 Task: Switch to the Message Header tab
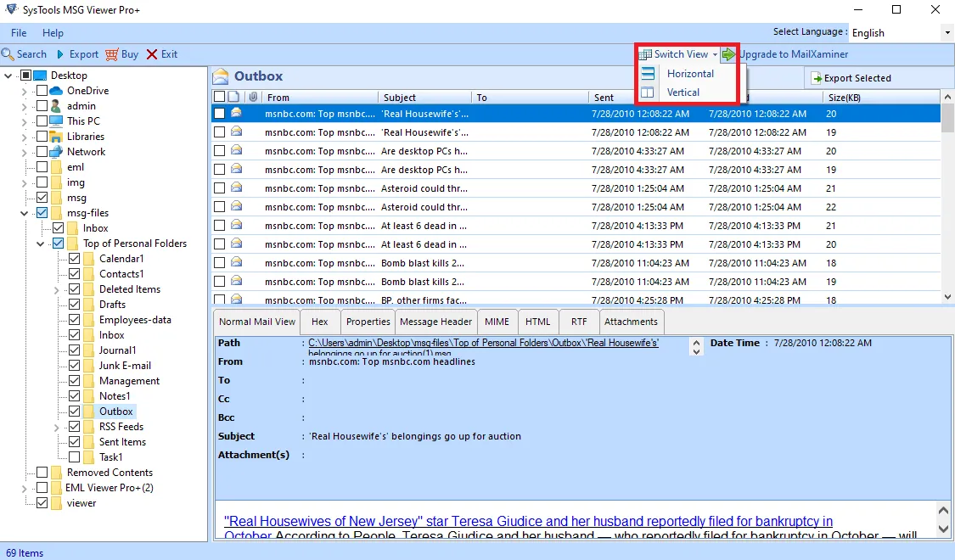435,322
